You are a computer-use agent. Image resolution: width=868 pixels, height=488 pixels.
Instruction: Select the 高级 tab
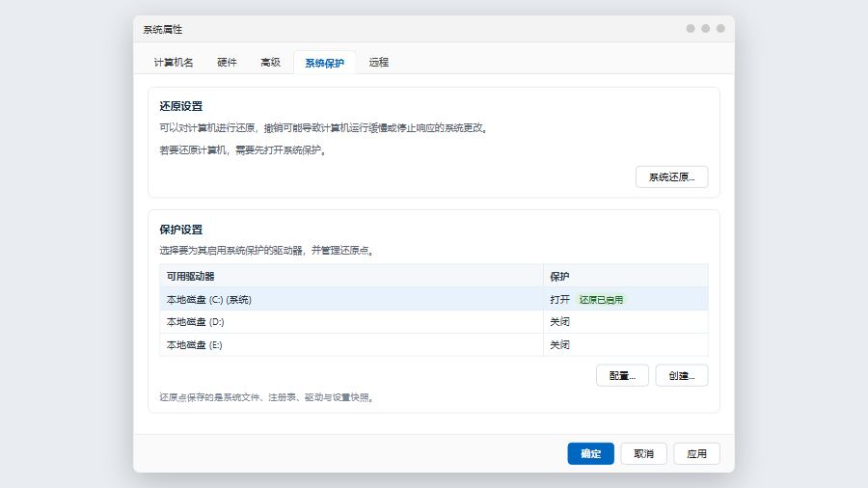270,63
